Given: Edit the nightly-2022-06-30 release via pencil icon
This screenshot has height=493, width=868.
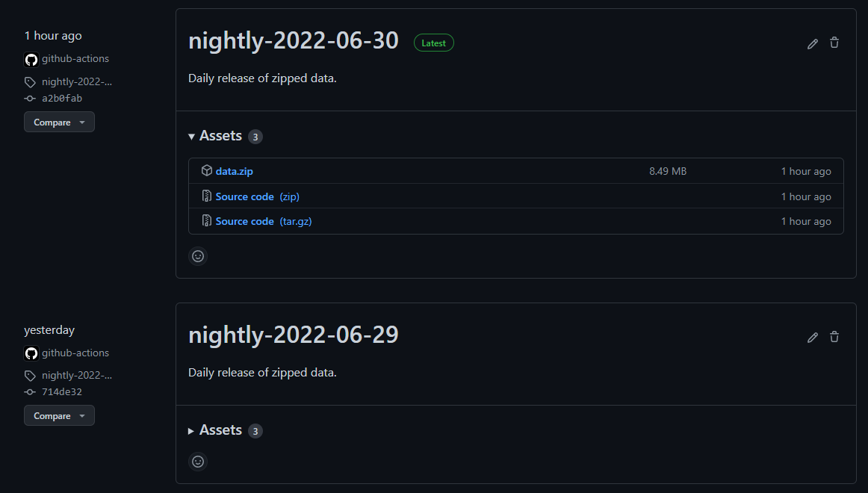Looking at the screenshot, I should 813,43.
